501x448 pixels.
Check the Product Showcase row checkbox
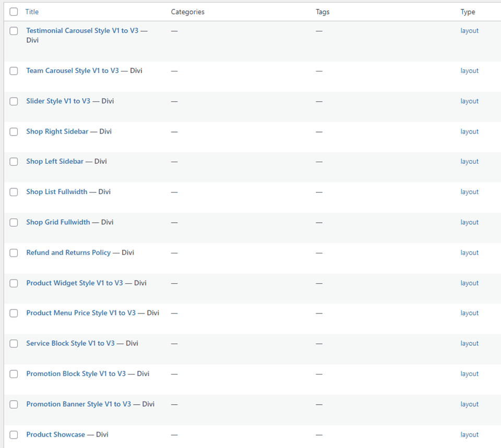tap(14, 435)
